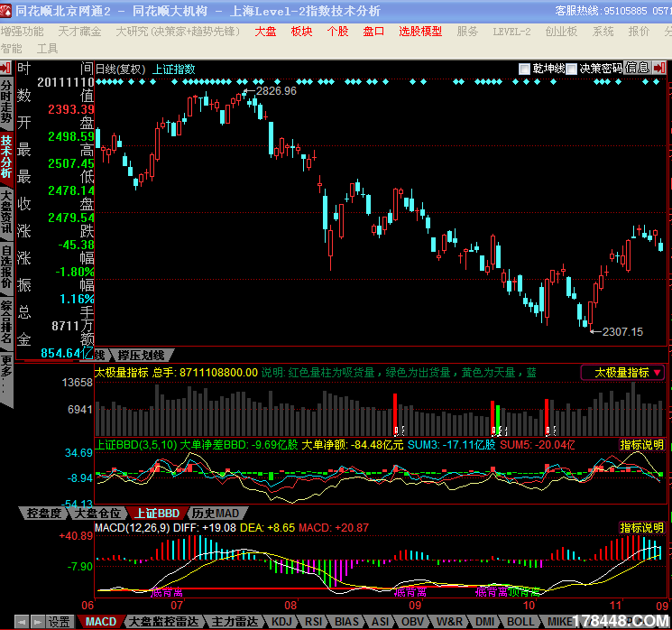Switch to 主力雷达 tab

235,621
